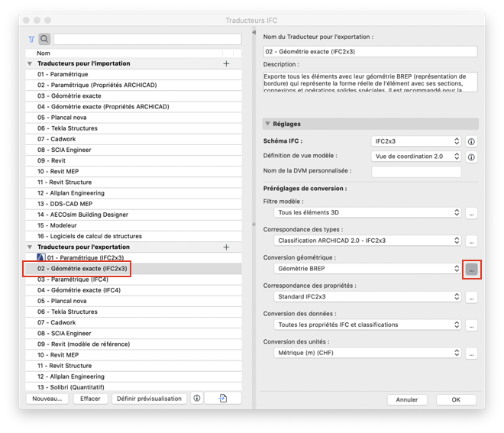This screenshot has width=504, height=433.
Task: Open Filtre modèle options ellipsis button
Action: 471,213
